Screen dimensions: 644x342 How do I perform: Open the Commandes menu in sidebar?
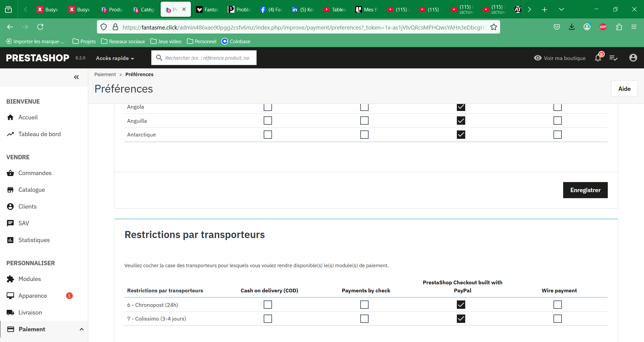point(35,173)
